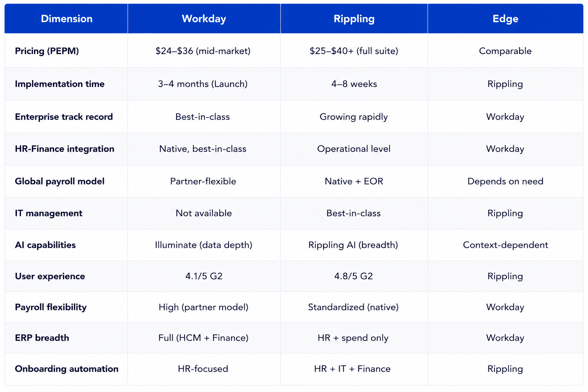Click the "Operational level" cell
588x392 pixels.
(x=354, y=149)
